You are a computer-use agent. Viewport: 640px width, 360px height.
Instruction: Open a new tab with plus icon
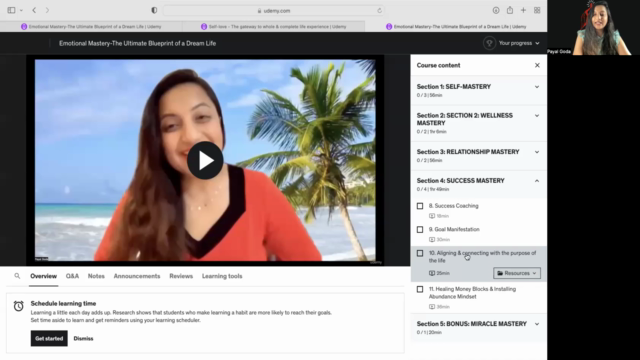click(x=523, y=10)
